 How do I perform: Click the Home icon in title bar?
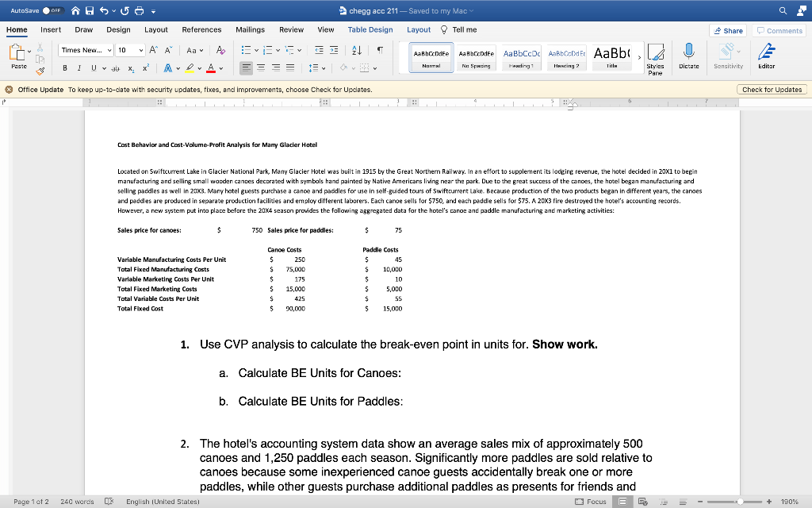75,10
